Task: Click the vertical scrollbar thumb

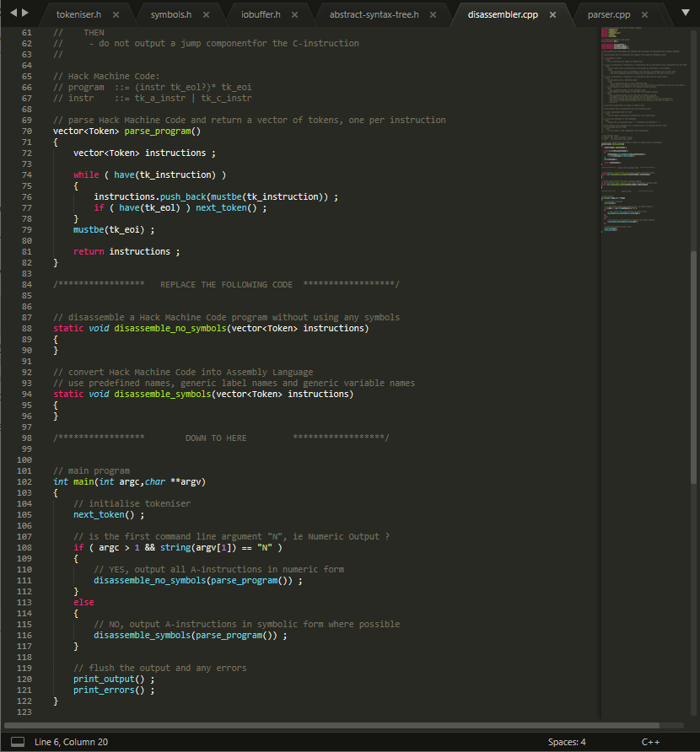Action: coord(693,367)
